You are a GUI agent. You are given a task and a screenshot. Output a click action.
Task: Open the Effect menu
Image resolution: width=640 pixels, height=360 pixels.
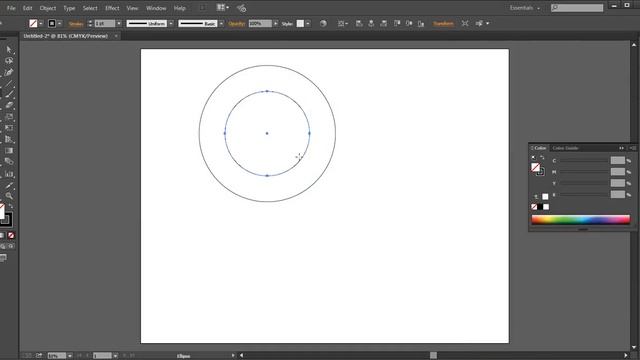point(112,8)
